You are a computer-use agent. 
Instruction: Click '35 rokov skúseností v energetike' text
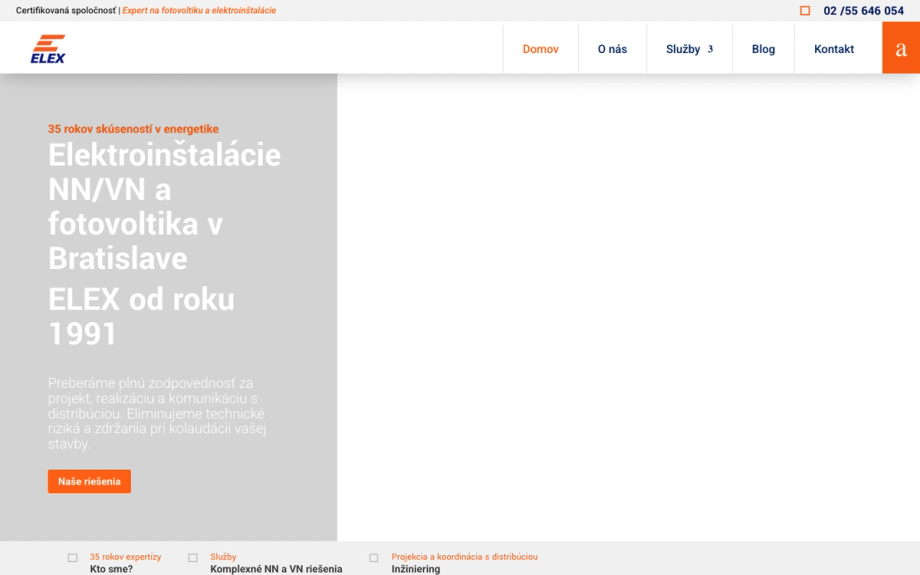pyautogui.click(x=133, y=129)
